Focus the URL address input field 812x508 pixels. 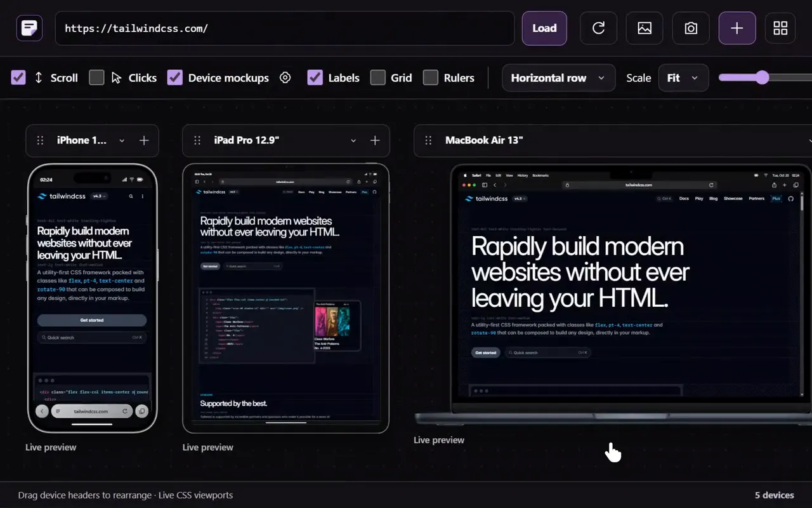(x=285, y=28)
